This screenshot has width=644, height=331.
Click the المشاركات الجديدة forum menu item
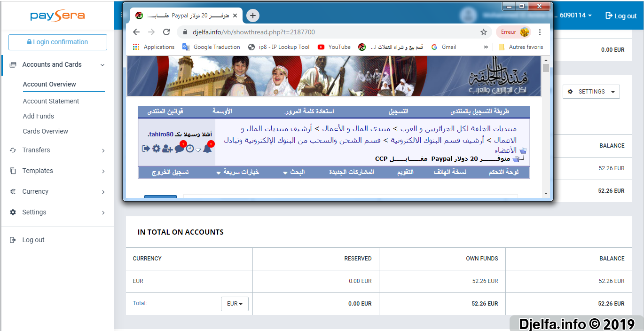[352, 172]
